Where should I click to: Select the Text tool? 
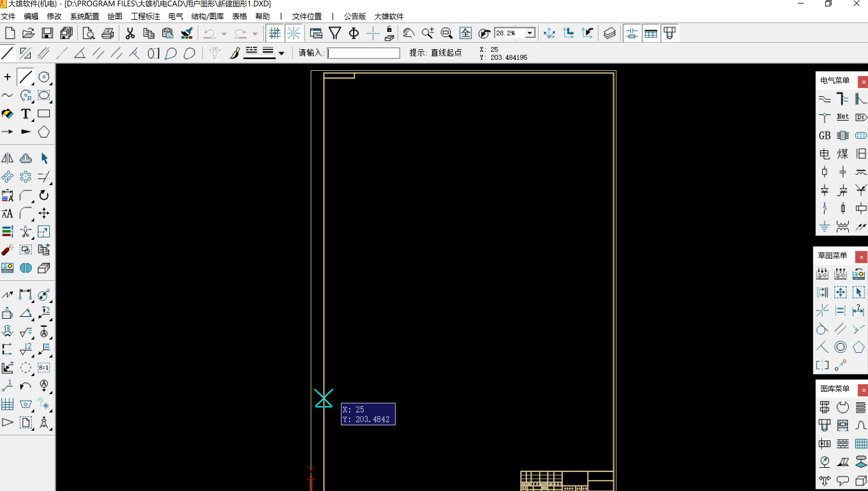point(26,114)
